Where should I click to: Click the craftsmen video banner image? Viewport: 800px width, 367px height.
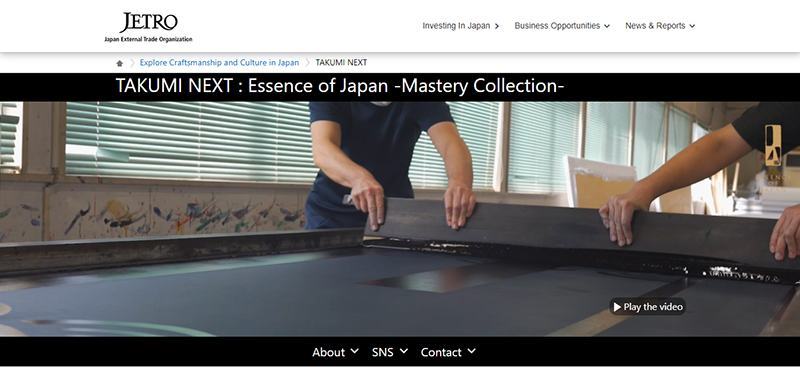tap(400, 219)
